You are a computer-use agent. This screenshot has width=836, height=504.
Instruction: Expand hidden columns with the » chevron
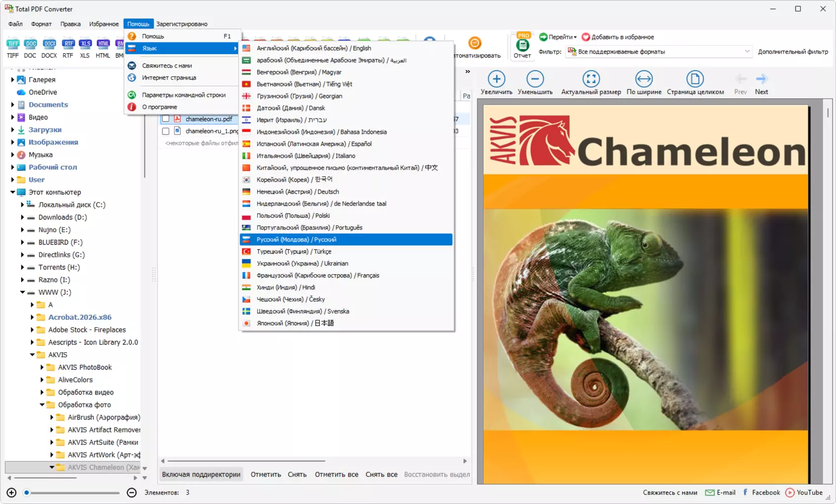[467, 72]
